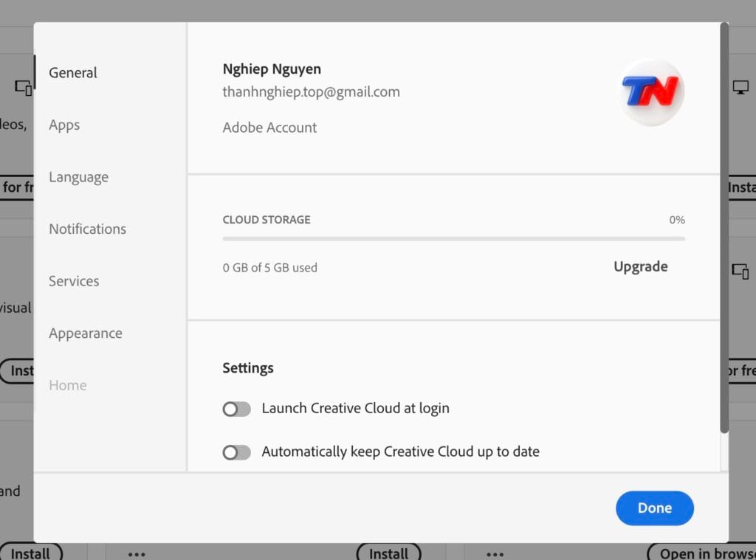Click the ellipsis icon near bottom right
Screen dimensions: 756x560
[495, 553]
